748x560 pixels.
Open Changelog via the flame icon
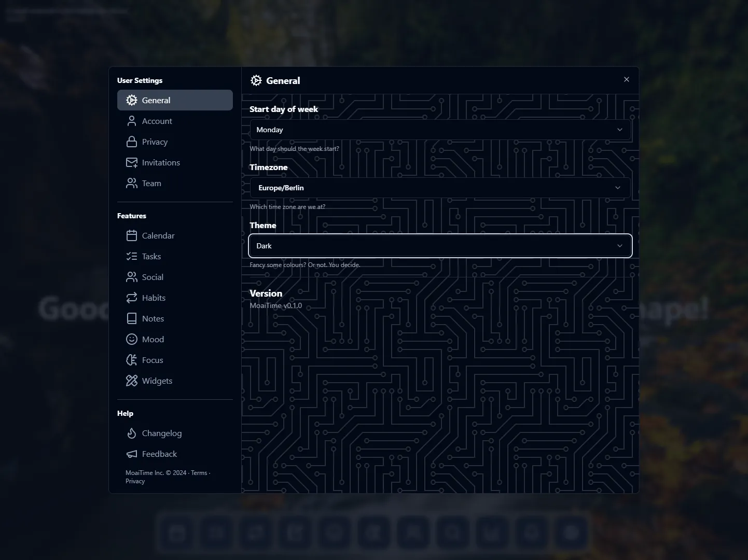pos(131,433)
